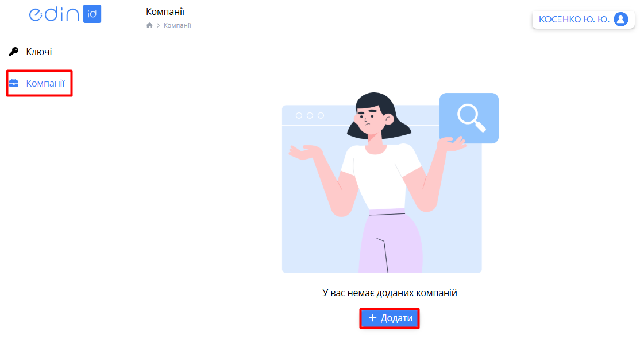Image resolution: width=644 pixels, height=346 pixels.
Task: Click the lavender skirt in illustration
Action: point(390,242)
